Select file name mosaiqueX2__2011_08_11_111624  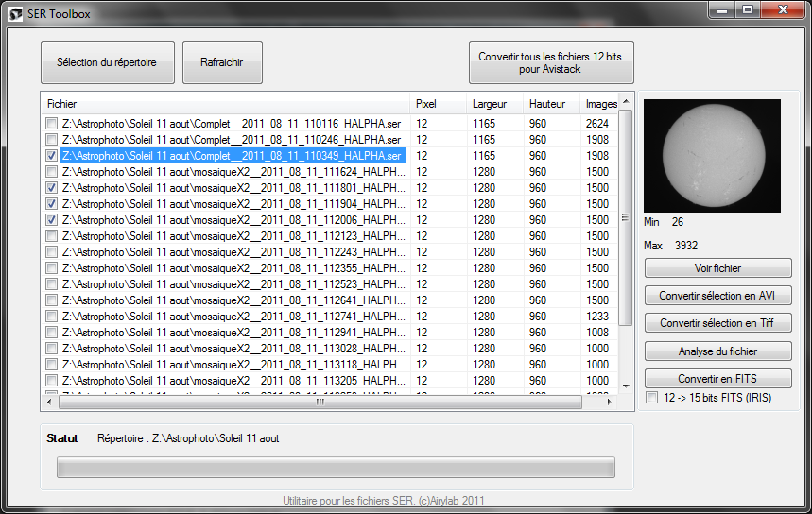point(233,171)
